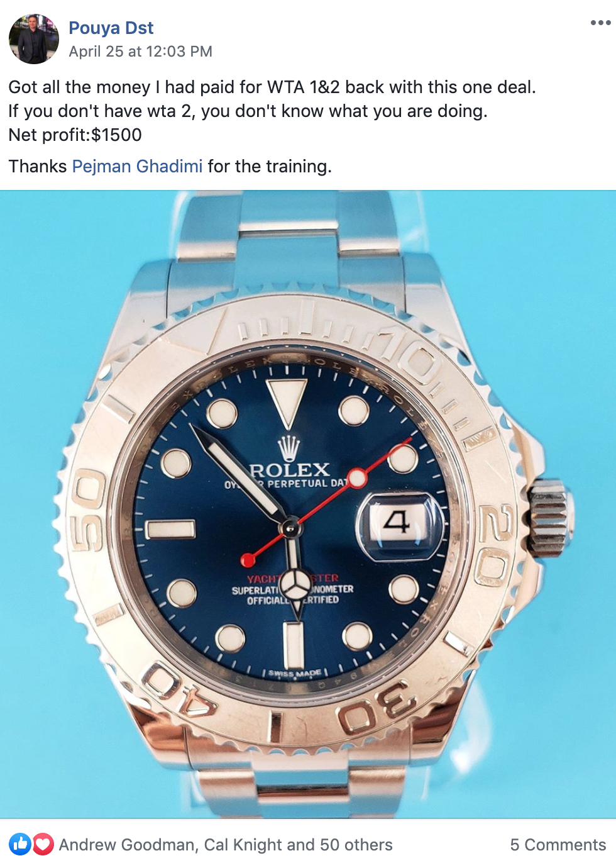Click the blue thumbs-up Like reaction icon

tap(20, 844)
